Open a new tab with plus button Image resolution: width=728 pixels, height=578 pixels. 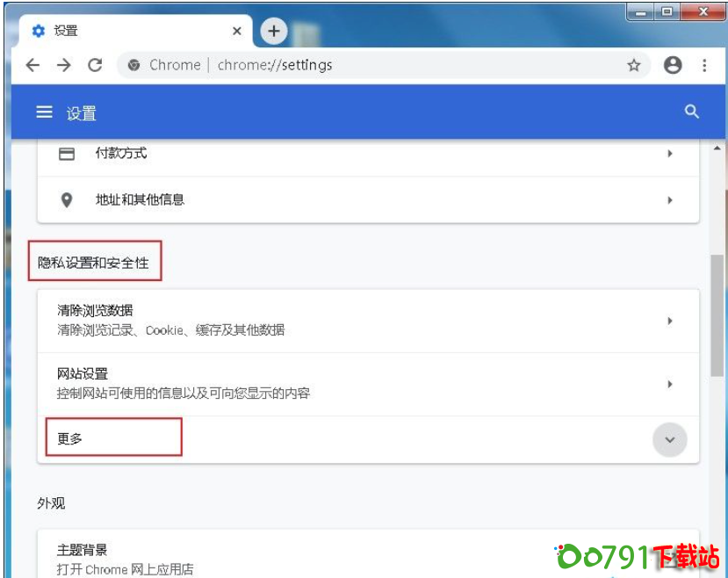pyautogui.click(x=274, y=32)
